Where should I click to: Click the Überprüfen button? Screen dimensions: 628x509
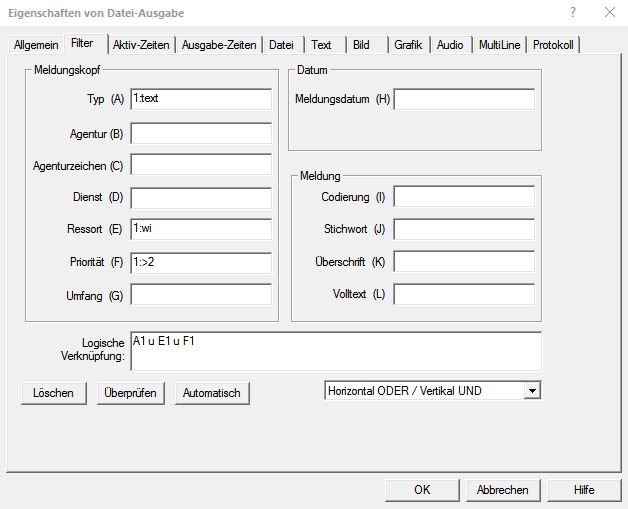click(x=130, y=393)
